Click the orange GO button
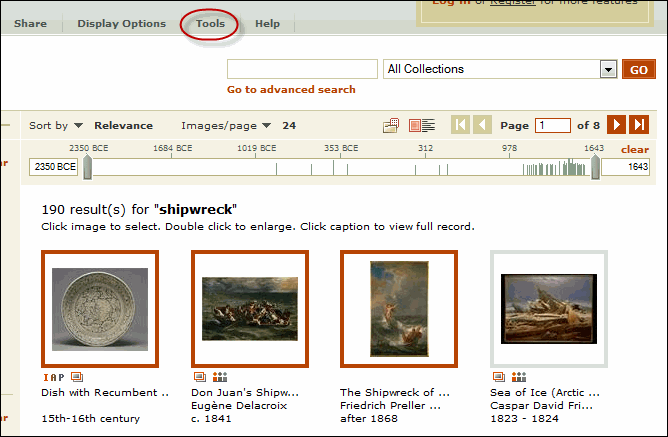 coord(639,69)
